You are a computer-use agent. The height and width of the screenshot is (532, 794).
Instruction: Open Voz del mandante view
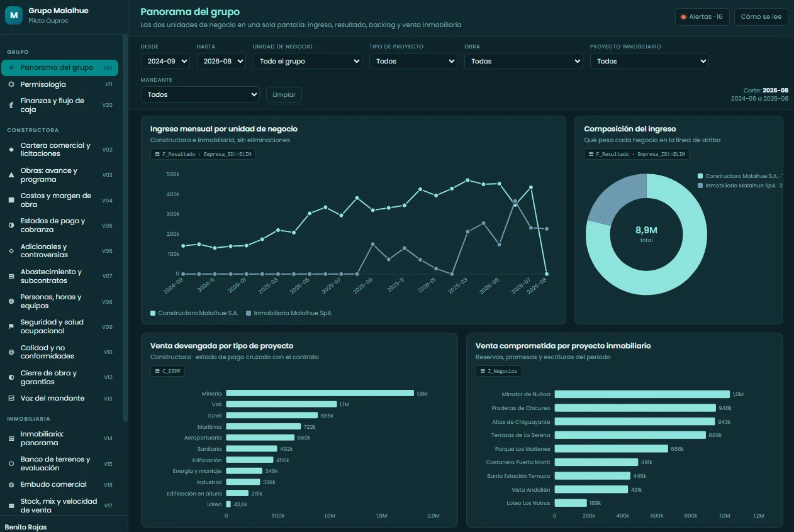[60, 398]
